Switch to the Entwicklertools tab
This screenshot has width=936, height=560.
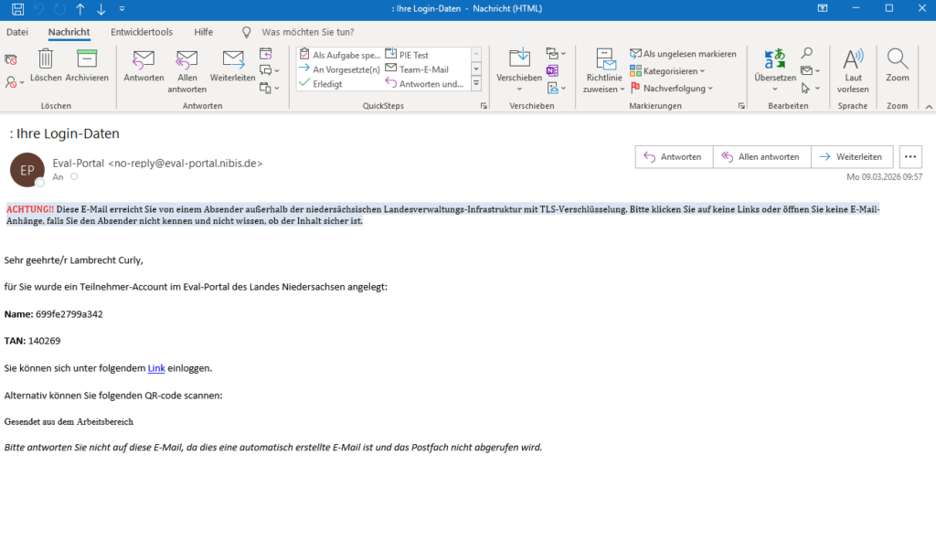[142, 32]
